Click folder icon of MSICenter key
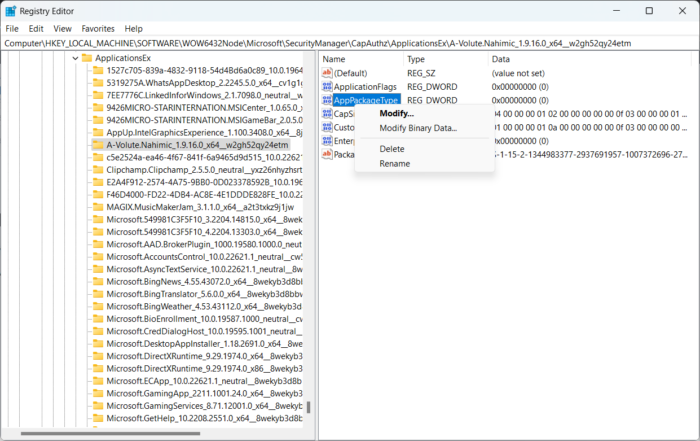 pyautogui.click(x=98, y=108)
